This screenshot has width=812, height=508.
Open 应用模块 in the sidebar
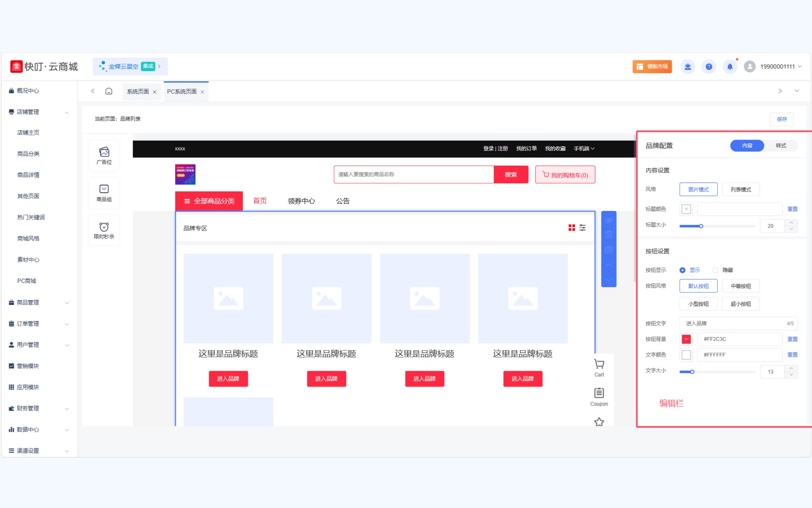tap(28, 387)
